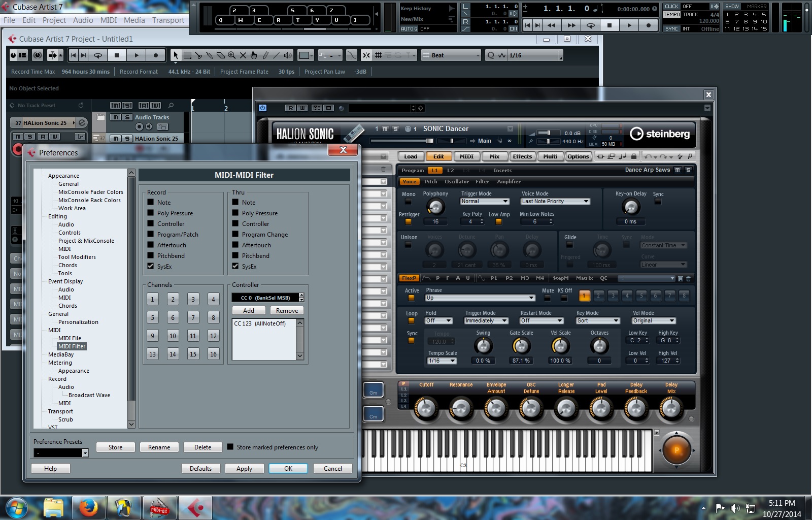
Task: Select the Mute X tool
Action: (x=243, y=55)
